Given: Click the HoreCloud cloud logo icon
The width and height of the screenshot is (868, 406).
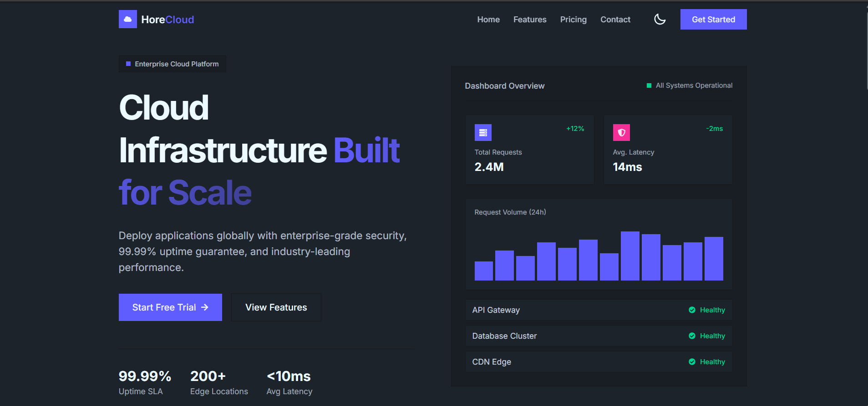Looking at the screenshot, I should click(x=127, y=19).
